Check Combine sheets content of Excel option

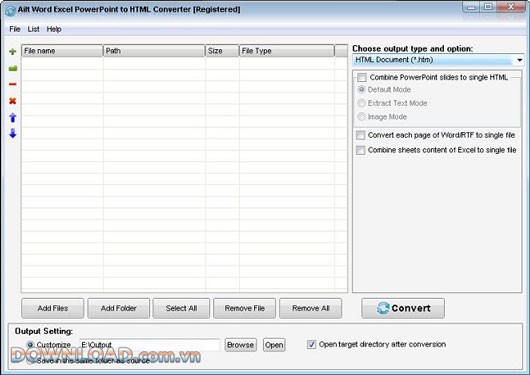tap(361, 150)
